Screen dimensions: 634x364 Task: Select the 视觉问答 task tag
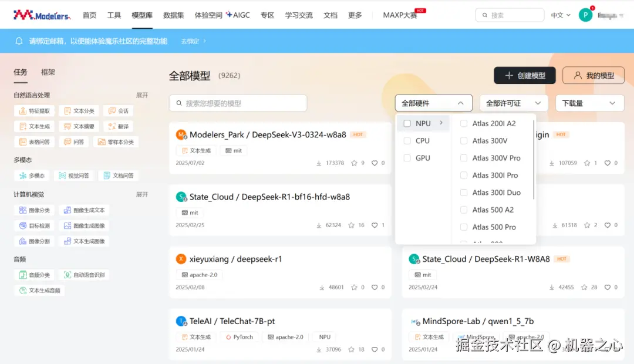(x=74, y=176)
